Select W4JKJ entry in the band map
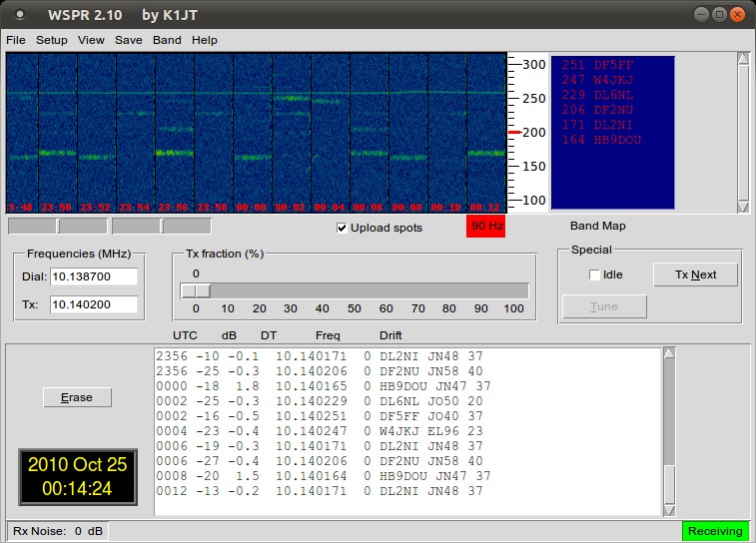The image size is (756, 543). tap(597, 80)
